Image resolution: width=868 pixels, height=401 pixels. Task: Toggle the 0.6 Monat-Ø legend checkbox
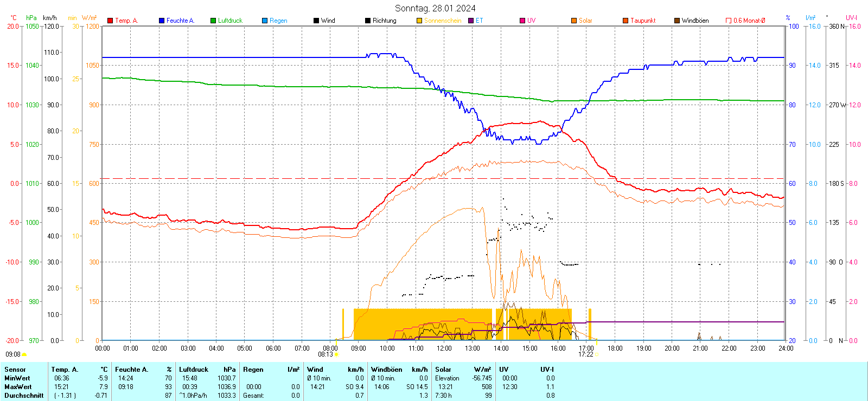pos(729,21)
